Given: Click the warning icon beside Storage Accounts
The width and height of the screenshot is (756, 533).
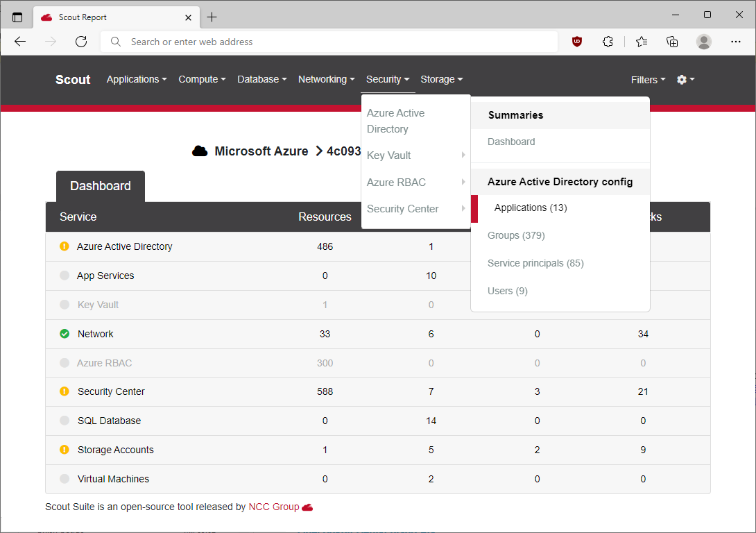Looking at the screenshot, I should [x=64, y=450].
